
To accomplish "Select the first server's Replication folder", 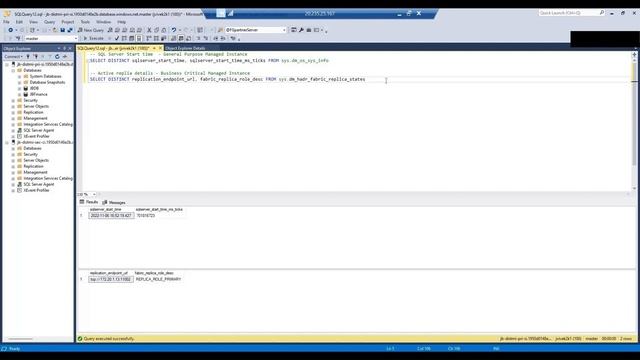I will tap(33, 112).
